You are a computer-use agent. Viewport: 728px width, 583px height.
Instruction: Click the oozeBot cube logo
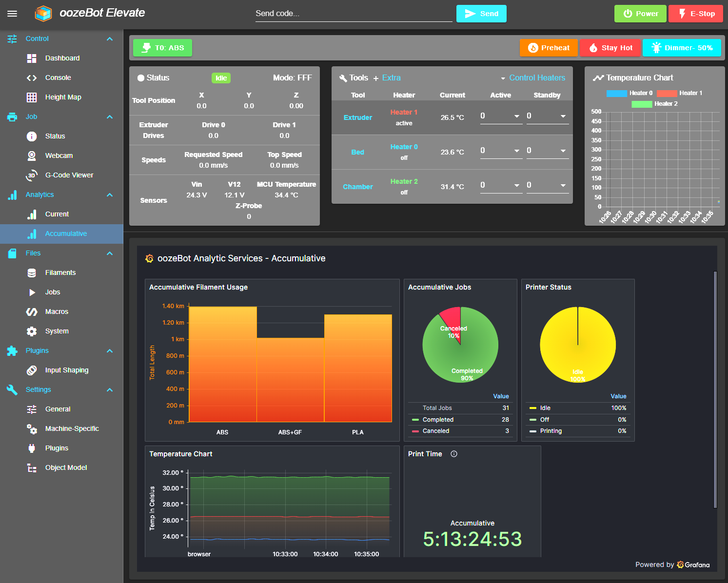point(43,13)
